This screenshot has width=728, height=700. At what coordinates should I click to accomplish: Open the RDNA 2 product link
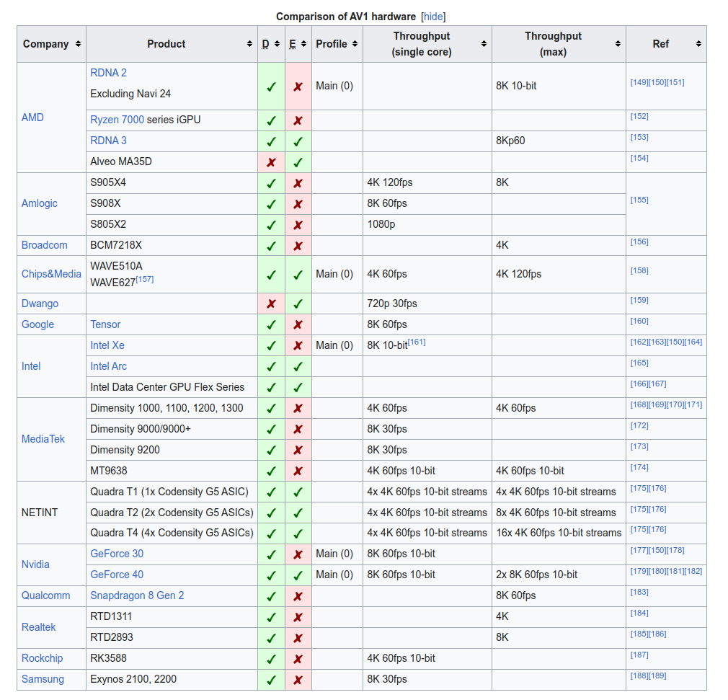108,73
